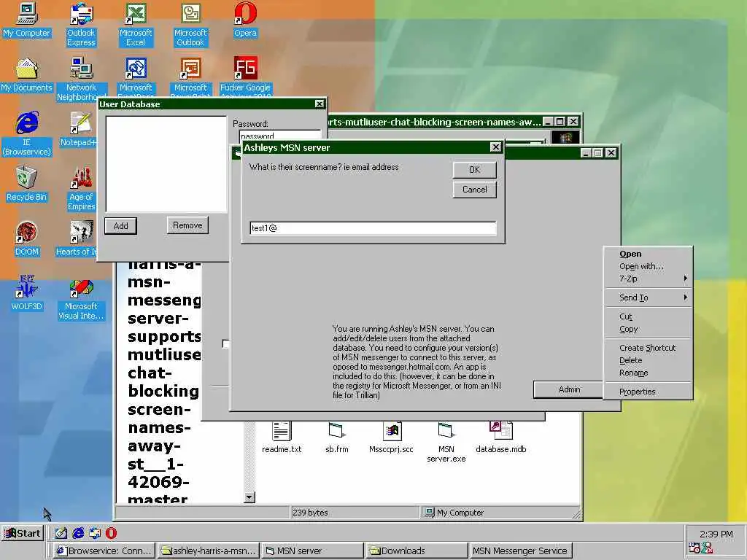This screenshot has height=560, width=747.
Task: Select the Mssccprj.scc file icon
Action: pos(391,437)
